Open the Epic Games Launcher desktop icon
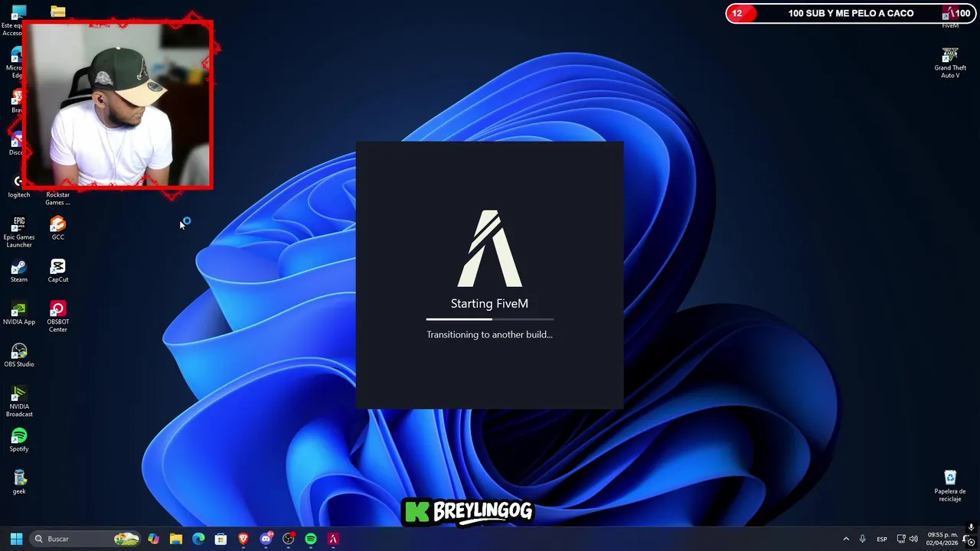The height and width of the screenshot is (551, 980). click(x=19, y=232)
